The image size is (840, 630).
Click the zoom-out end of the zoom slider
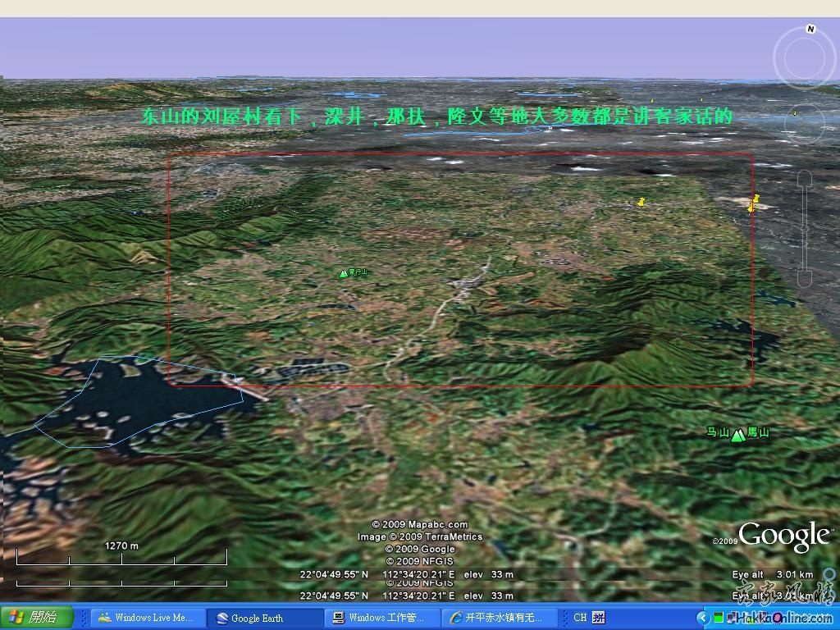[x=804, y=279]
